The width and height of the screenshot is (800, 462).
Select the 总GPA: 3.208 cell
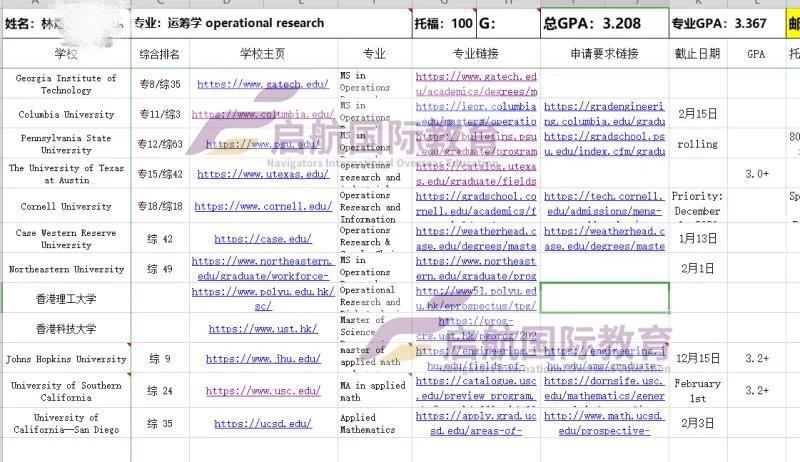605,23
